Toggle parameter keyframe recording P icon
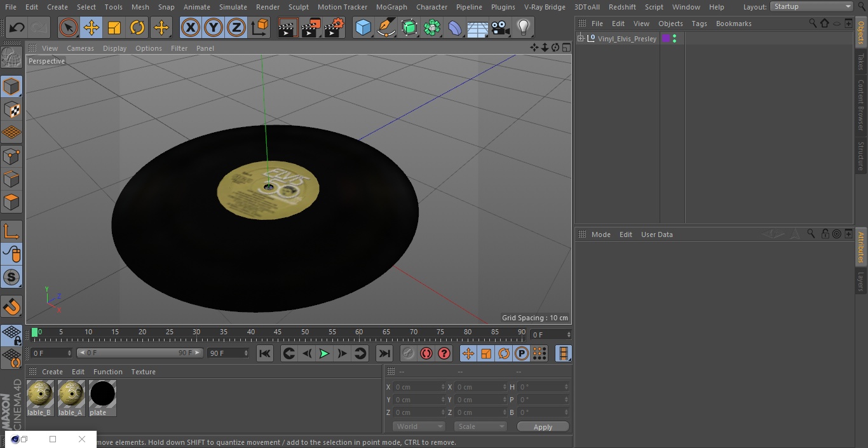This screenshot has width=868, height=448. (x=522, y=353)
